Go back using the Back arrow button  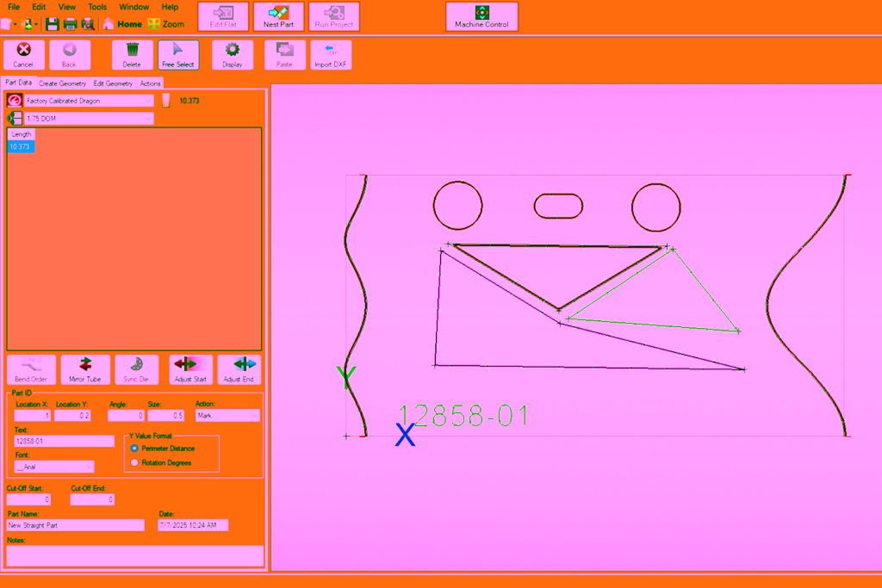click(x=70, y=55)
